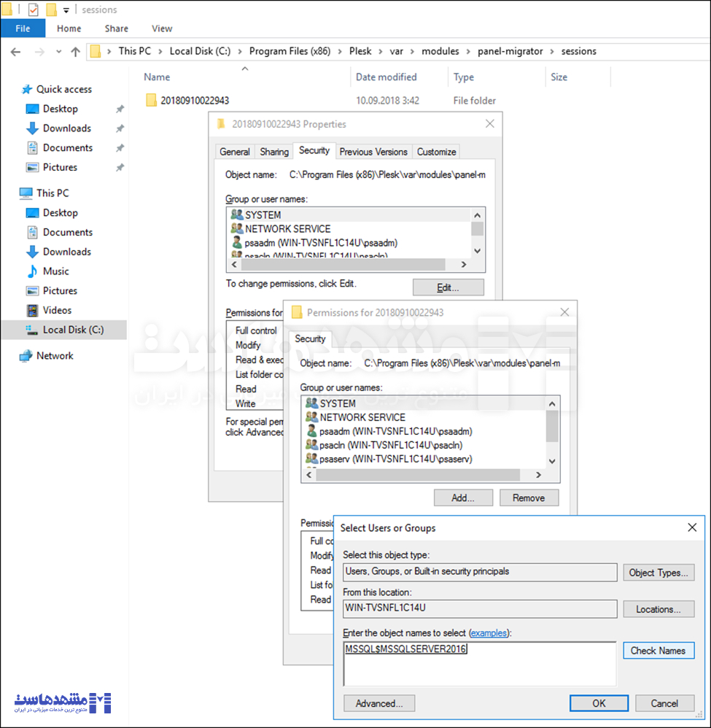Click Locations button
711x728 pixels.
click(658, 609)
